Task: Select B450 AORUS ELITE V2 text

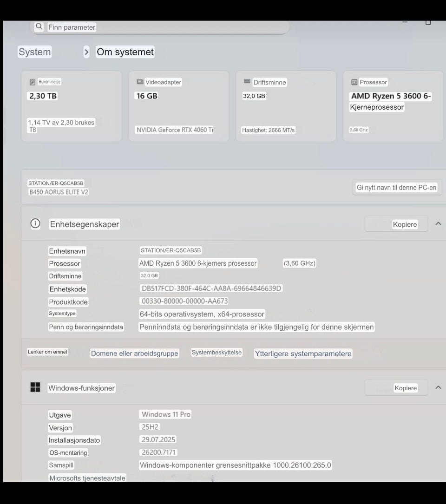Action: coord(59,192)
